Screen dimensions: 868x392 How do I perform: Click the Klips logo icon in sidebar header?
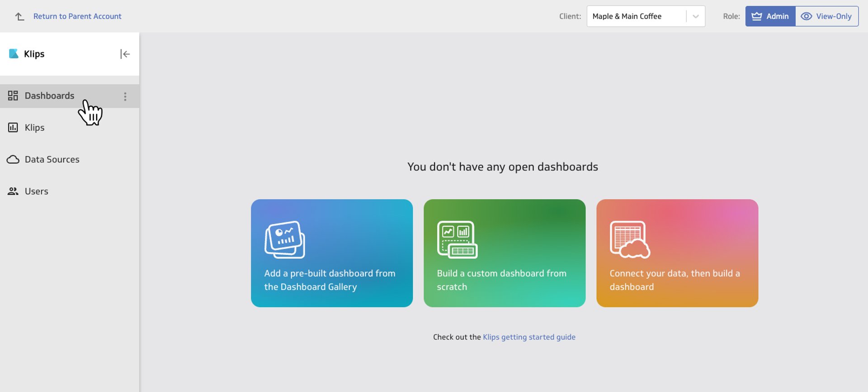[x=14, y=54]
